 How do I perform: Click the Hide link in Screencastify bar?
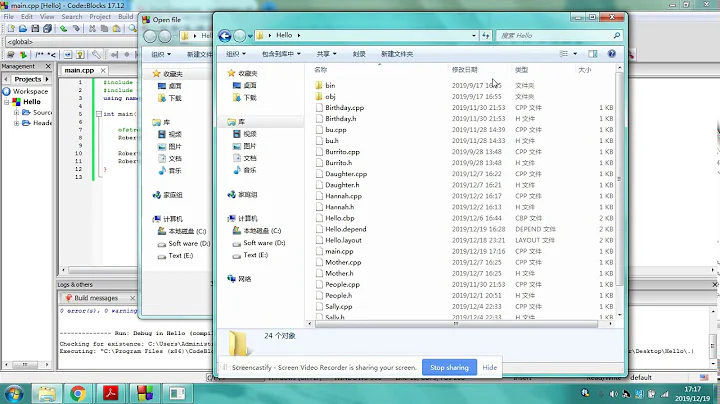point(489,367)
